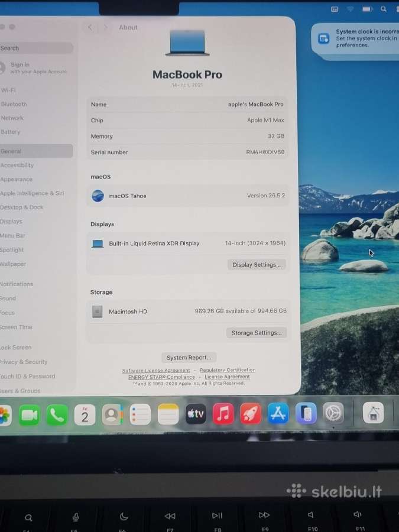Open Displays in the sidebar
The height and width of the screenshot is (532, 399).
[x=35, y=222]
